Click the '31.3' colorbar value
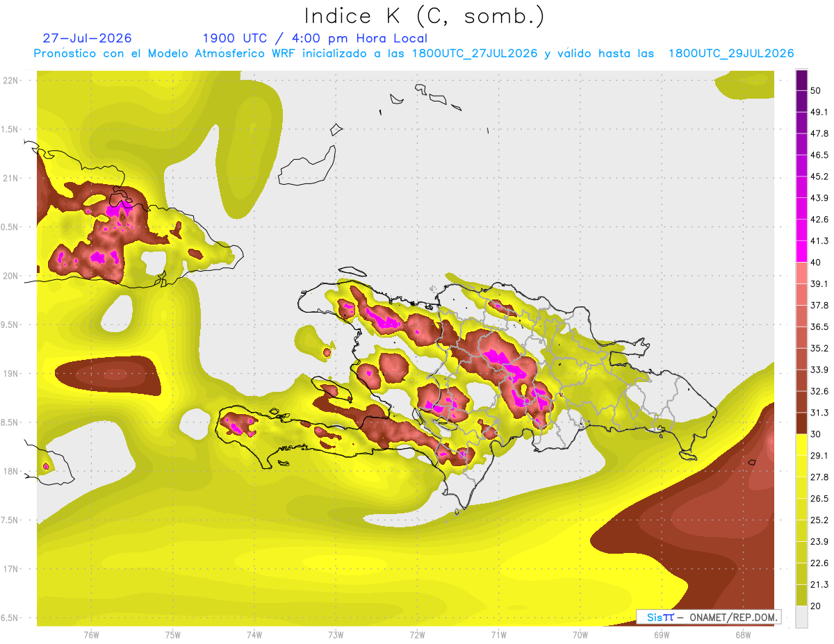This screenshot has width=834, height=644. tap(819, 413)
